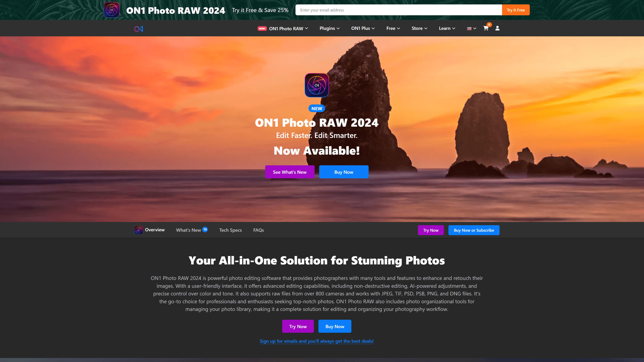This screenshot has height=362, width=644.
Task: Click the shopping cart icon
Action: 485,28
